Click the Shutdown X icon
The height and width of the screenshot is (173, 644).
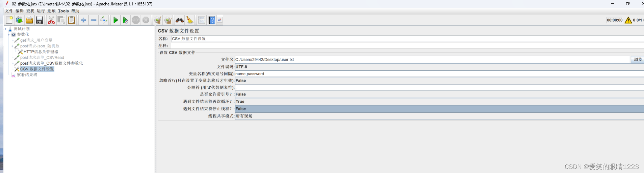(x=146, y=20)
